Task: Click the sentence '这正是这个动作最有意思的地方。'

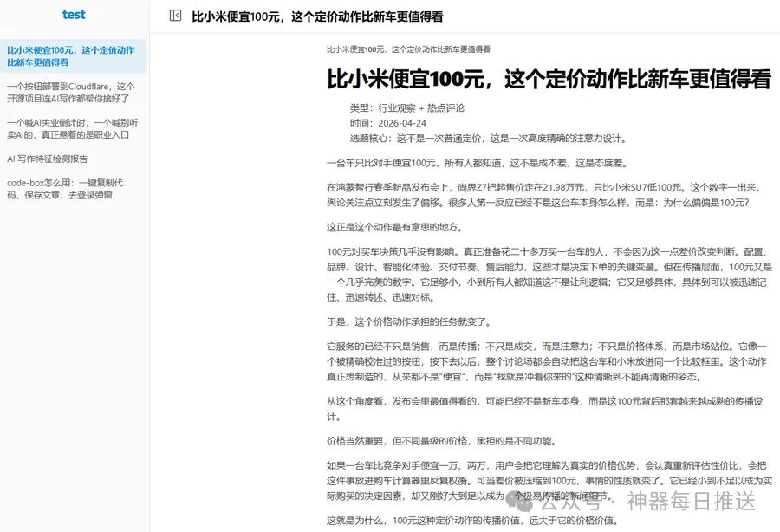Action: point(396,227)
